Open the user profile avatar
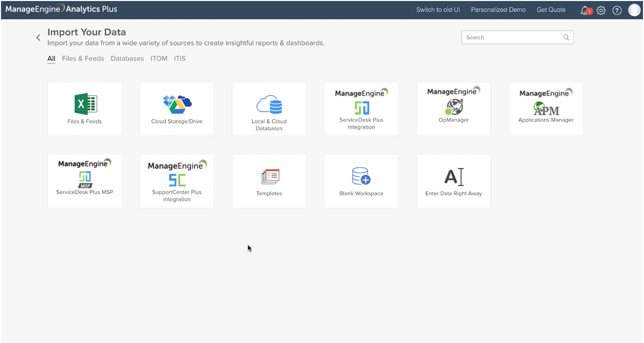The width and height of the screenshot is (644, 343). coord(634,10)
